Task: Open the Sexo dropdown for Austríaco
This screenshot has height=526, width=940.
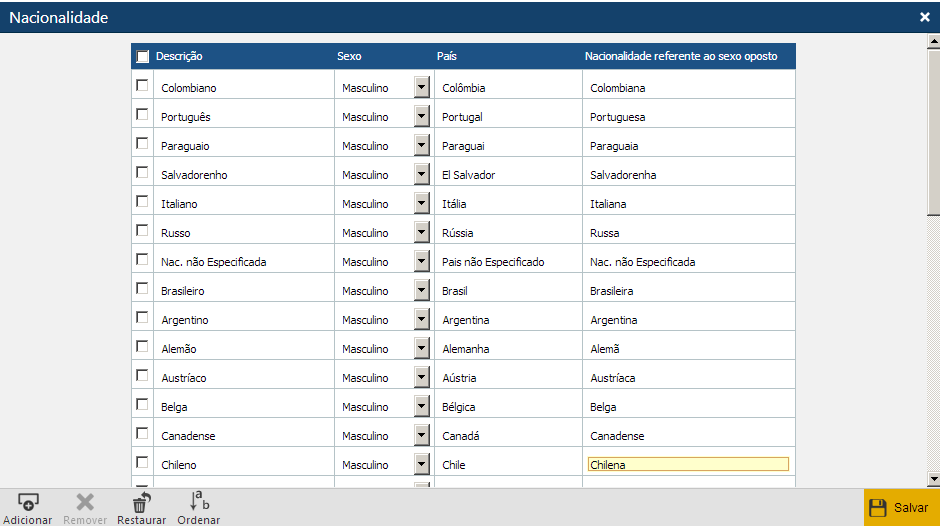Action: (x=421, y=377)
